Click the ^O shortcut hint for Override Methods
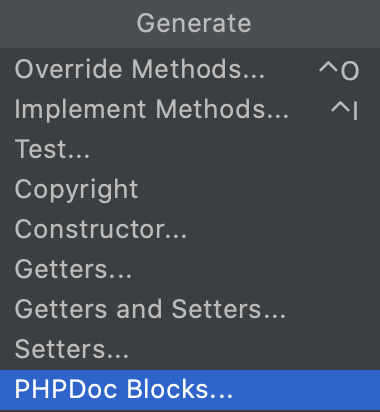Viewport: 380px width, 412px height. coord(339,70)
